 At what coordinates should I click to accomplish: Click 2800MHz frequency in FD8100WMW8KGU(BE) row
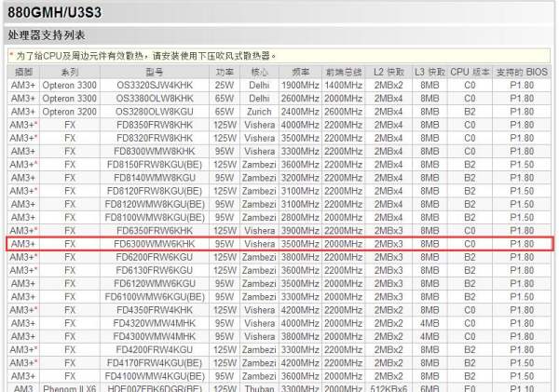tap(300, 217)
